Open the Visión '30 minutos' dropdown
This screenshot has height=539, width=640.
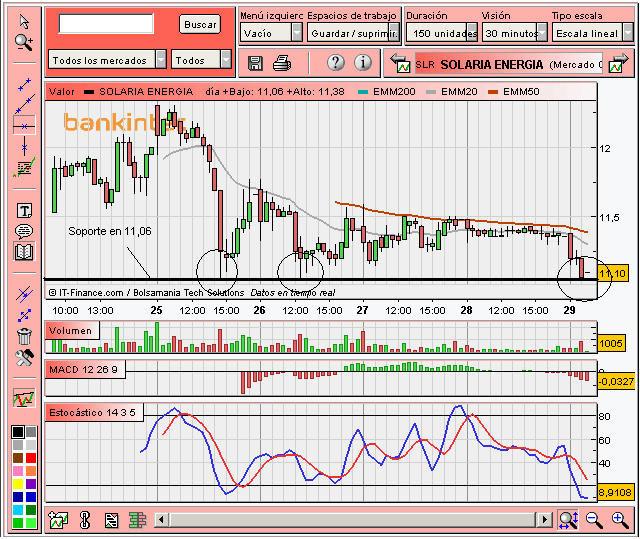(515, 33)
